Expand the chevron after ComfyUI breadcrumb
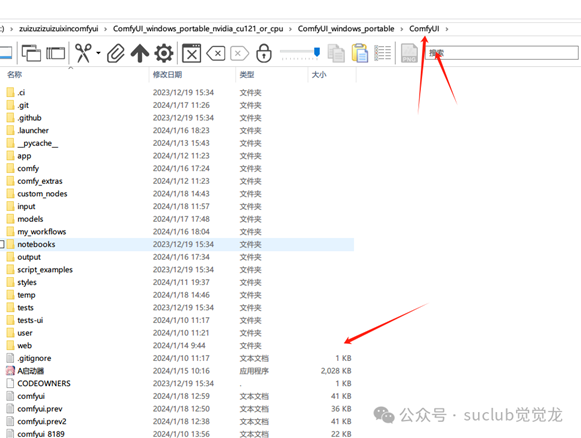 [x=447, y=29]
